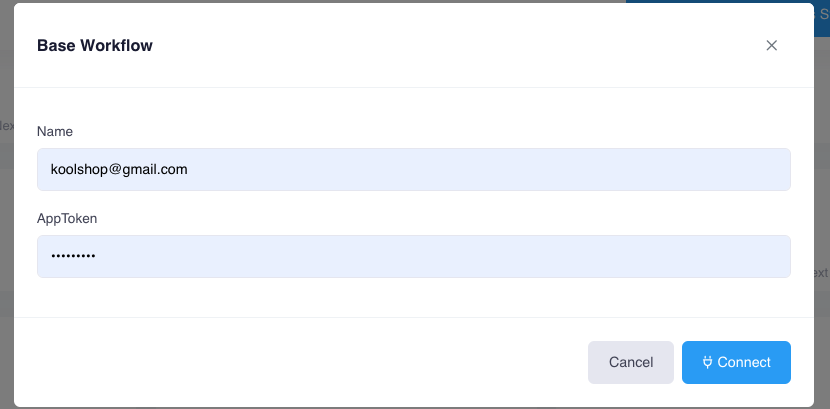Click blank header area beside Base Workflow
This screenshot has width=830, height=409.
[450, 45]
